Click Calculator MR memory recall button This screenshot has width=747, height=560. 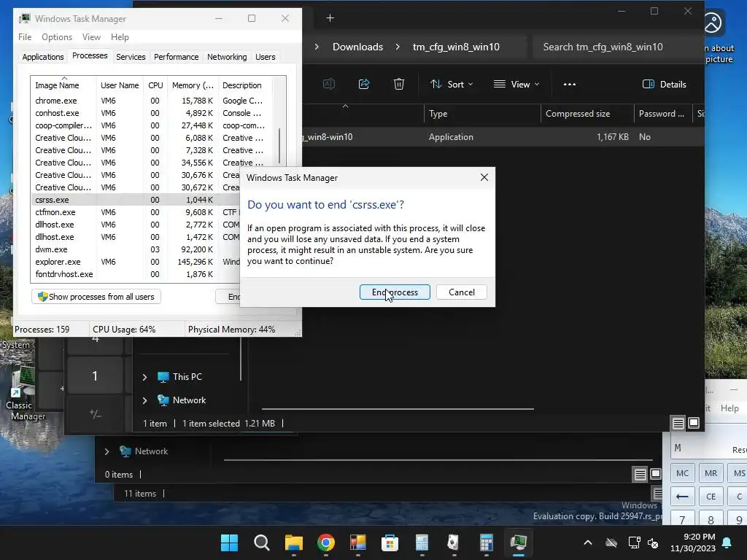point(711,472)
